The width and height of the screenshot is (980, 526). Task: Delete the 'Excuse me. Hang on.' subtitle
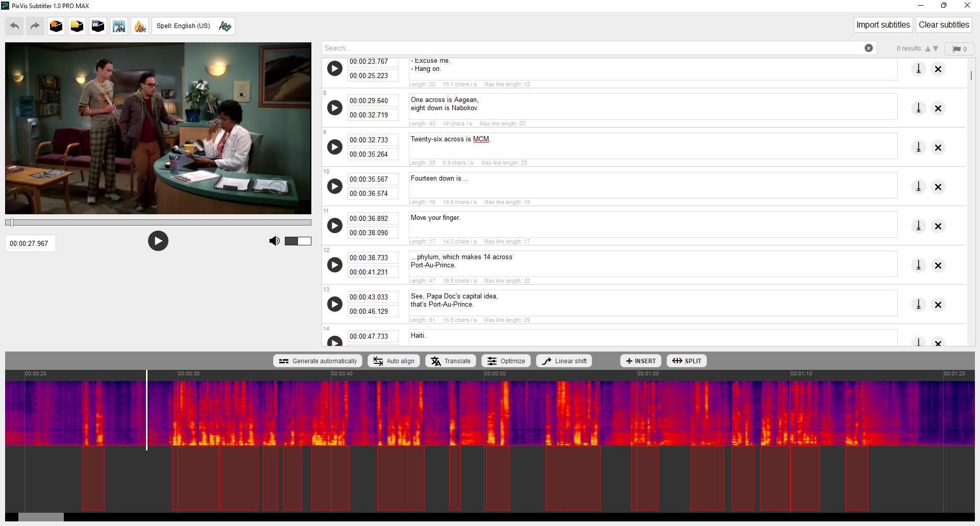coord(938,69)
